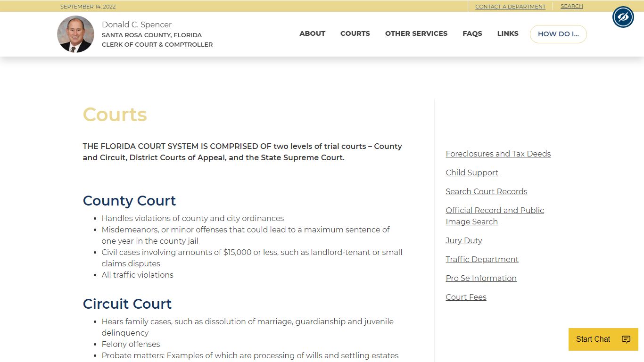This screenshot has width=644, height=362.
Task: Open the clerk portrait photo
Action: (75, 34)
